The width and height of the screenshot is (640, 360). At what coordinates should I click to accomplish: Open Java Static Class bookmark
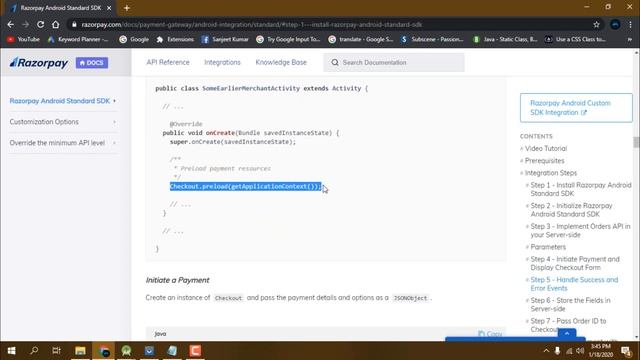tap(505, 39)
